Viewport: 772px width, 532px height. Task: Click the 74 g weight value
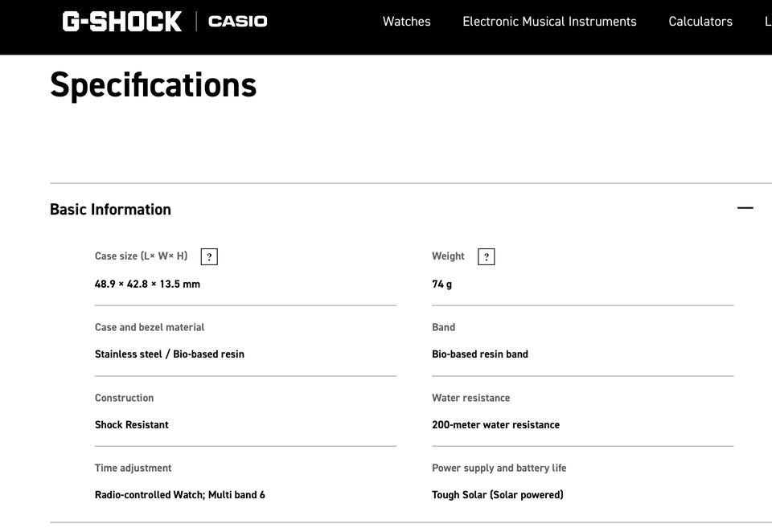(x=441, y=284)
